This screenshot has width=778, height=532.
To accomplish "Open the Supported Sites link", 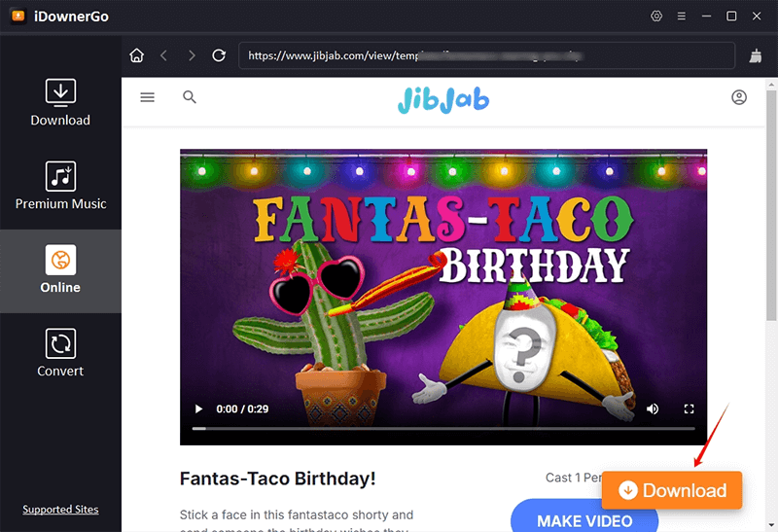I will click(60, 510).
